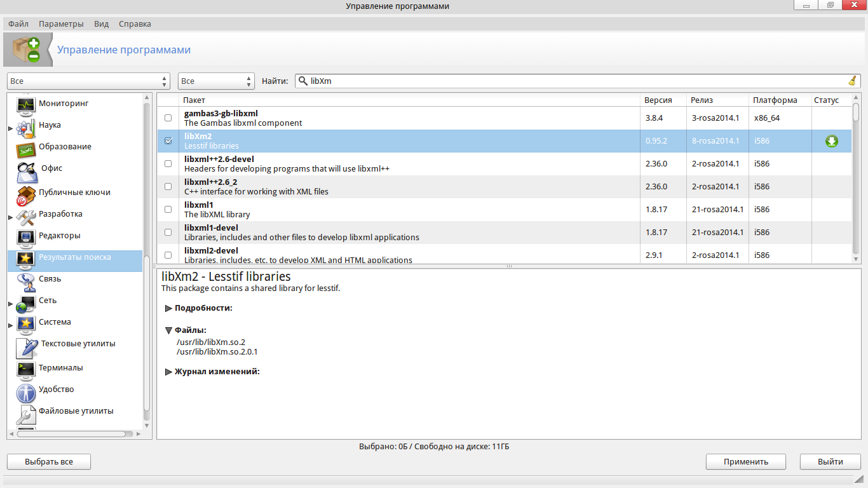Tick the libxml1 package checkbox
Viewport: 868px width, 488px height.
tap(168, 210)
